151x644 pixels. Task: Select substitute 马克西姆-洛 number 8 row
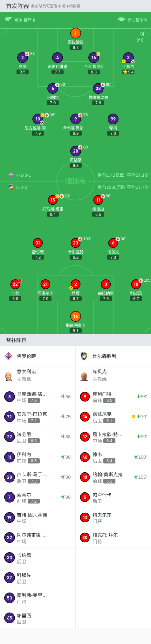38,397
